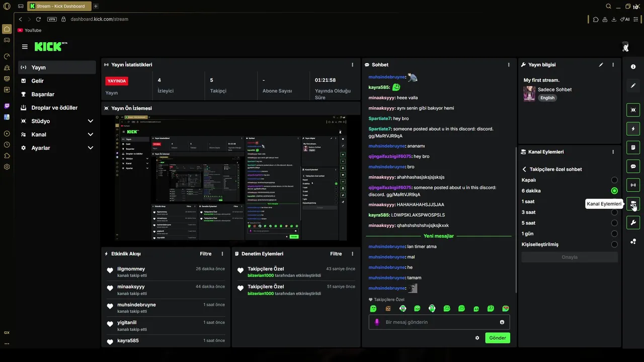Edit stream info with Yayın bilgisi pencil
This screenshot has height=362, width=644.
(x=601, y=65)
